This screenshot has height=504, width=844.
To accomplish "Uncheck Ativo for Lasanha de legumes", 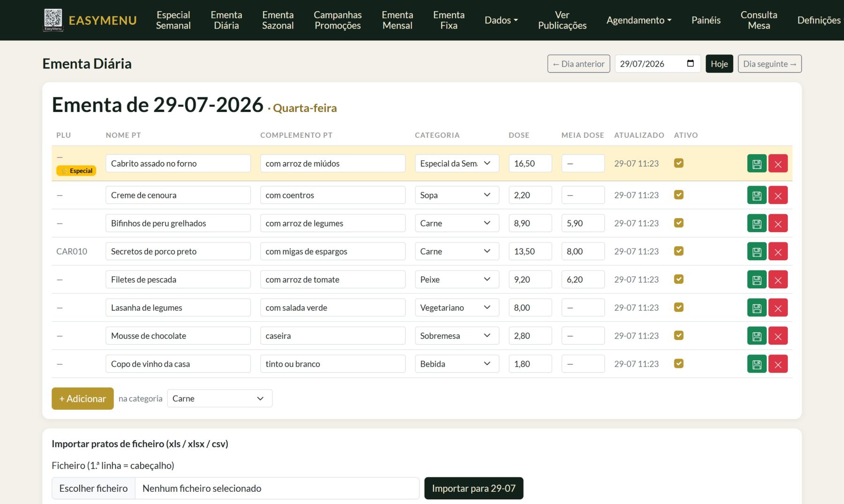I will coord(678,307).
